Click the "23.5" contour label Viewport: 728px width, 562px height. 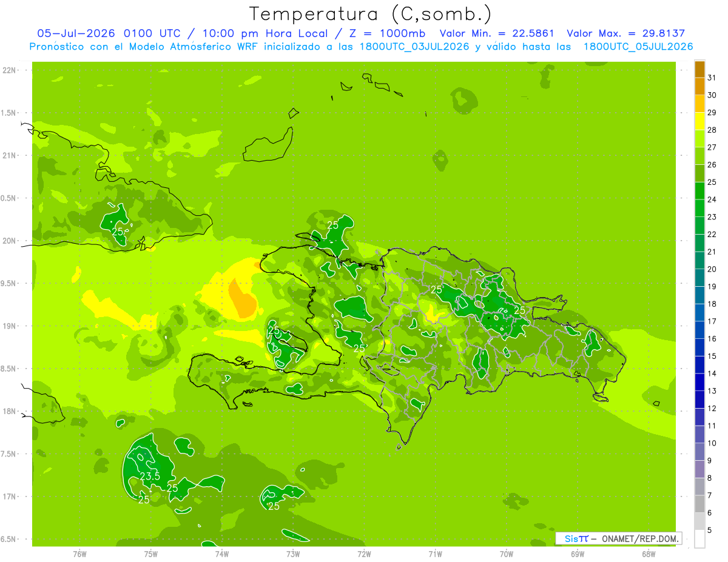pos(150,477)
